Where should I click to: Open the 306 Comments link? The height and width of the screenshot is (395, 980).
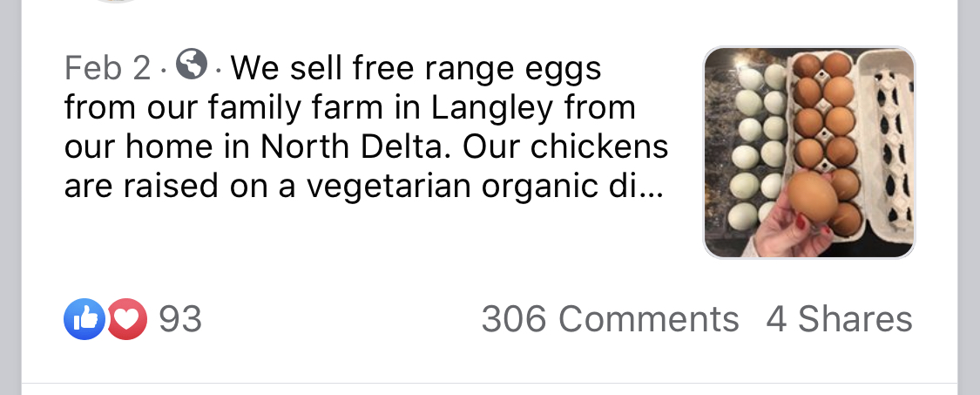pyautogui.click(x=610, y=319)
